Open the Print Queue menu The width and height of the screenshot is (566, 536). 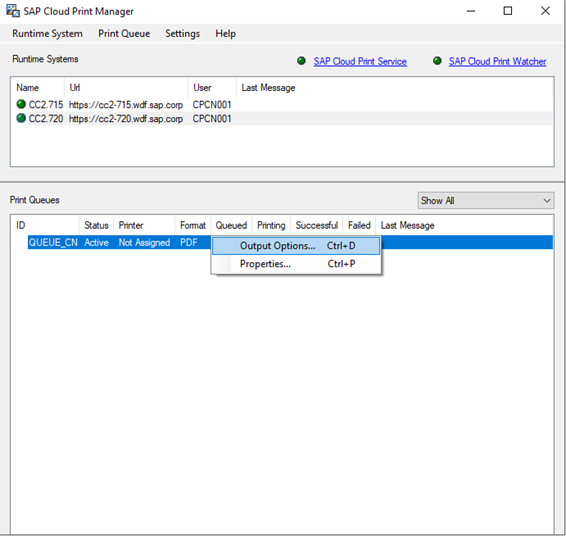click(124, 34)
